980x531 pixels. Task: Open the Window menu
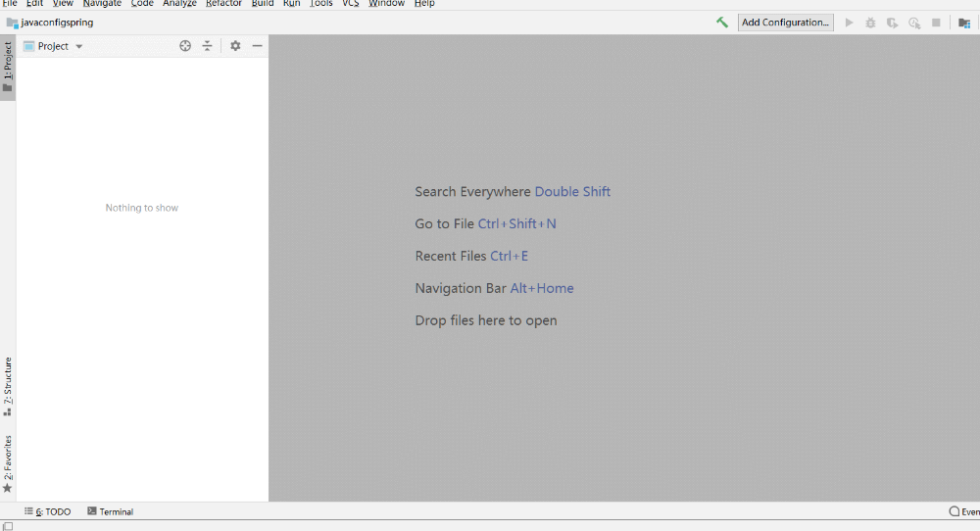[386, 3]
